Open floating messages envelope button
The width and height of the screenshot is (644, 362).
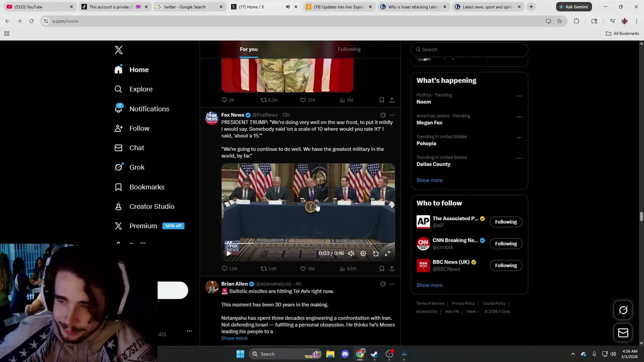[623, 333]
